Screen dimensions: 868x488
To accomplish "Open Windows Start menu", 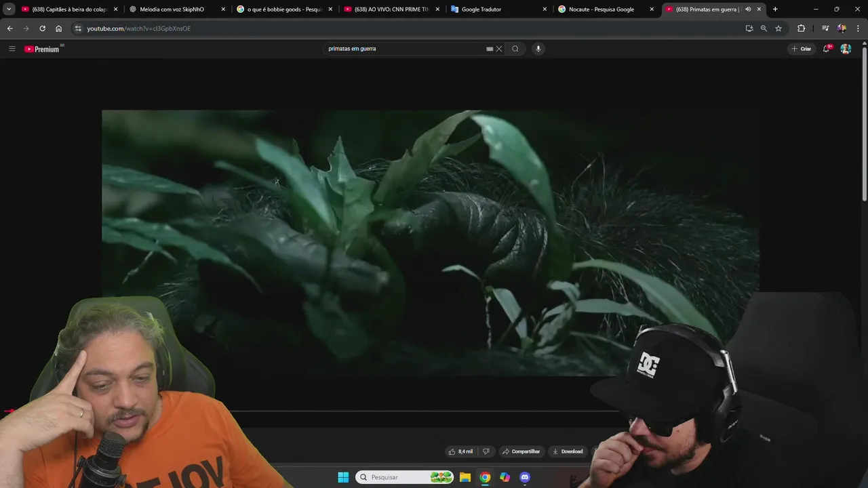I will [343, 477].
